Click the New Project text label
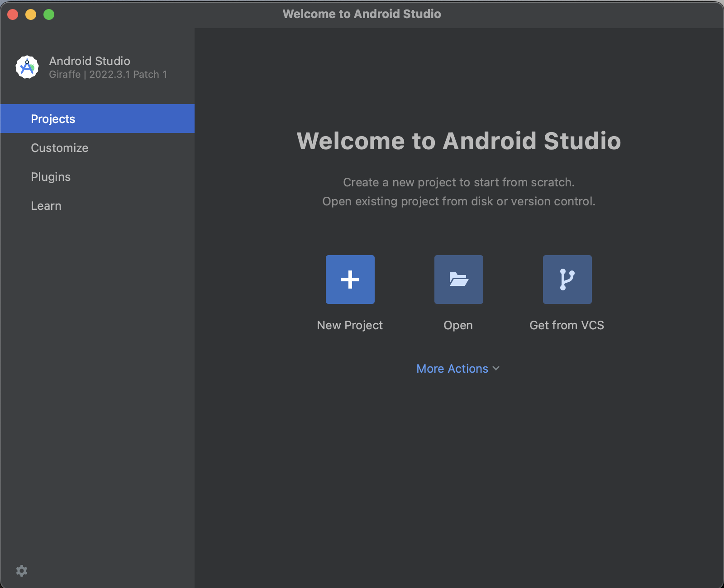Screen dimensions: 724x588 (350, 325)
